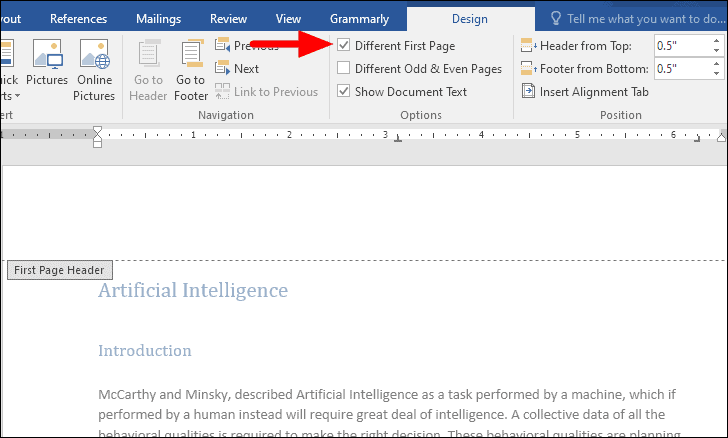Click the First Page Header label

click(x=58, y=270)
